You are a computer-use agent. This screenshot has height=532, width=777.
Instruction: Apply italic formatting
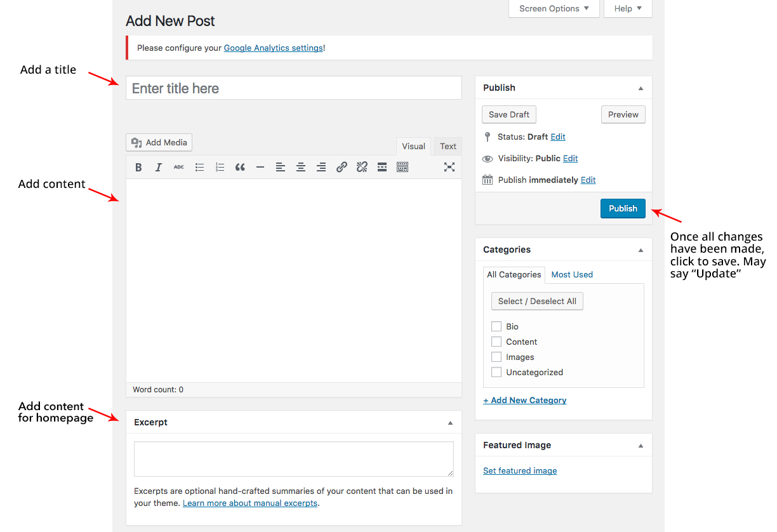coord(158,167)
